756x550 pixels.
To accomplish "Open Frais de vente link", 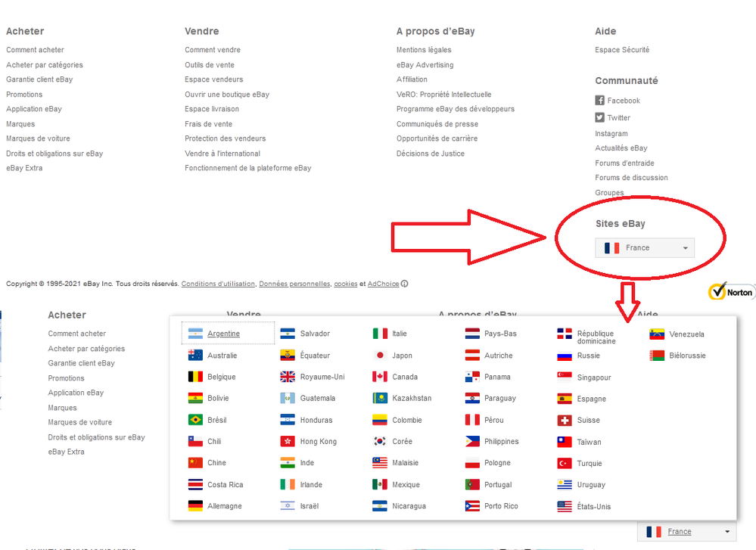I will pyautogui.click(x=208, y=124).
